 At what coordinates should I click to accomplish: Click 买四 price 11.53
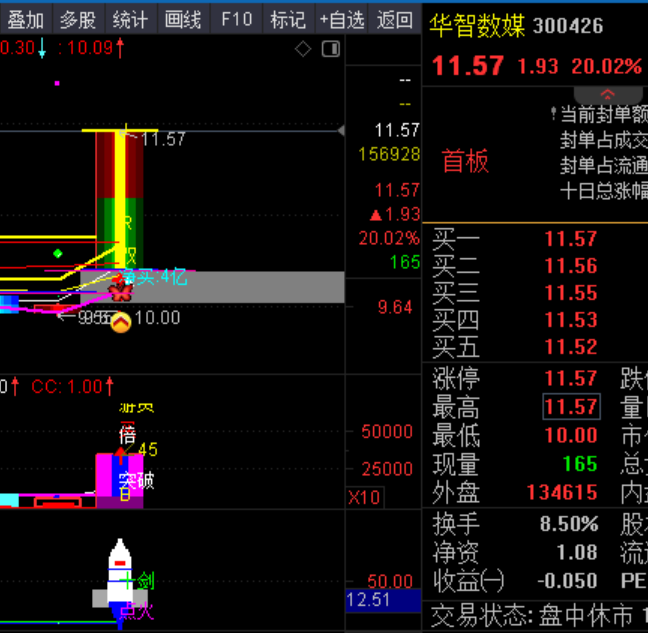pyautogui.click(x=571, y=320)
